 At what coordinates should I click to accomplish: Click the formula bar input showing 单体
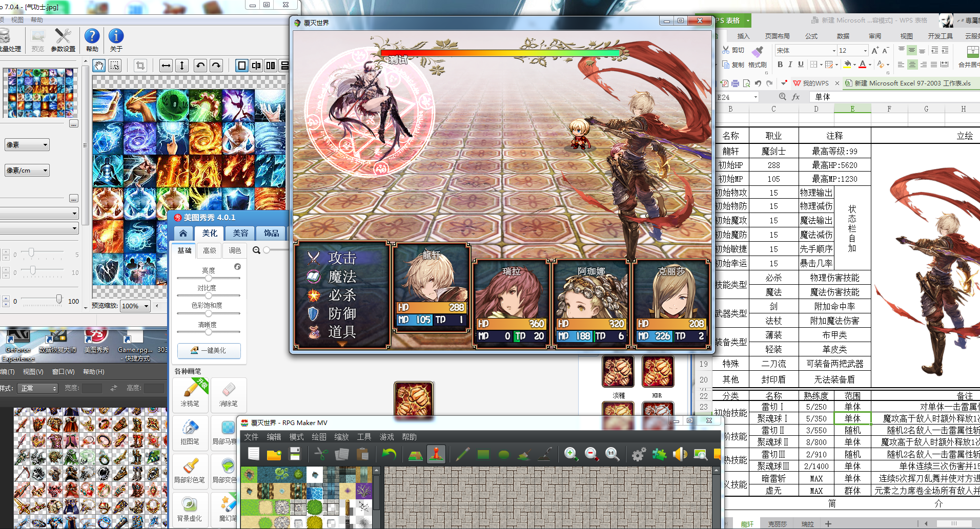pyautogui.click(x=894, y=97)
